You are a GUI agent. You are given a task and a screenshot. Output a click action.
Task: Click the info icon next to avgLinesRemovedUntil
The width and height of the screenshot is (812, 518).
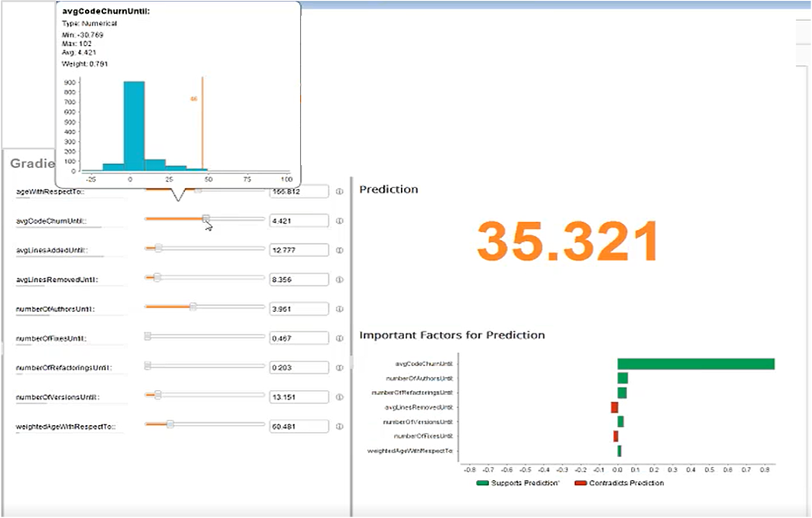tap(339, 279)
